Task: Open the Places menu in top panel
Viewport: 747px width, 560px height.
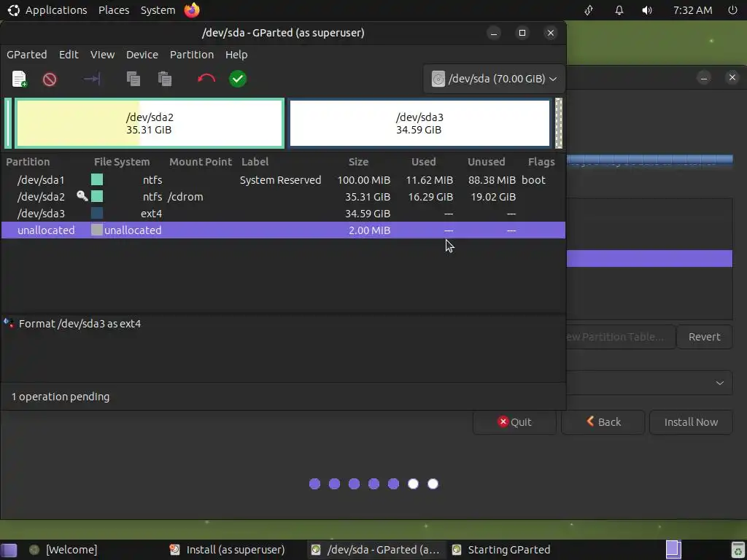Action: click(x=114, y=10)
